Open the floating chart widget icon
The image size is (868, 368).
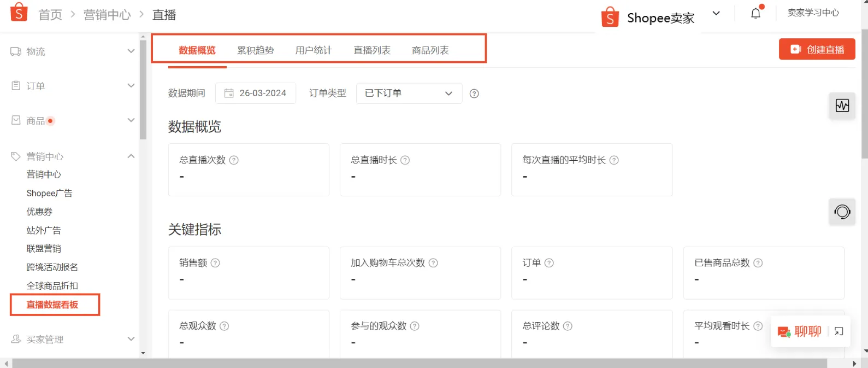tap(842, 106)
